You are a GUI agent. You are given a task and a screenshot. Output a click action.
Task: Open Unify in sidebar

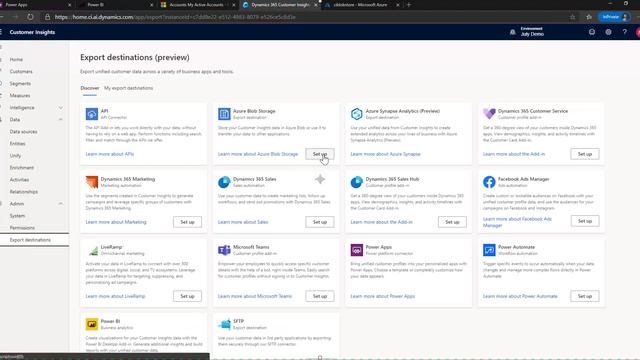pos(15,156)
